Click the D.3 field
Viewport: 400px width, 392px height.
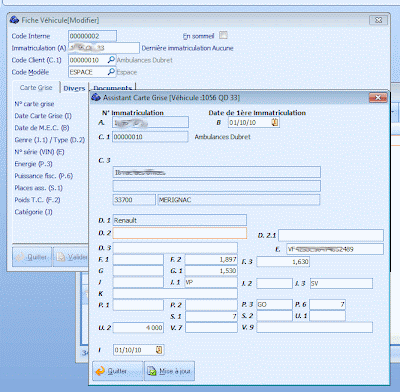[x=175, y=248]
